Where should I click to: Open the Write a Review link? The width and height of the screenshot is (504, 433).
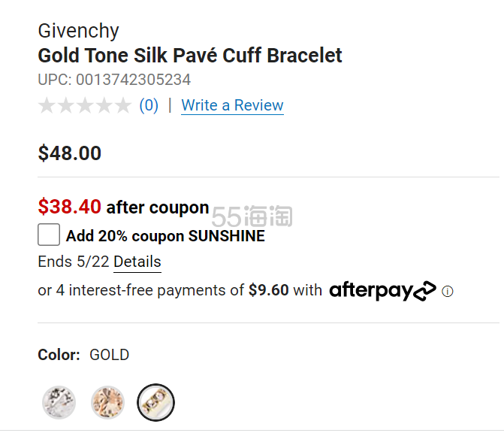(232, 105)
